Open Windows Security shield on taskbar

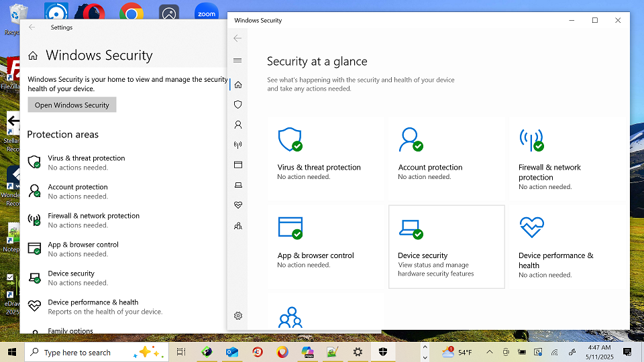tap(383, 352)
